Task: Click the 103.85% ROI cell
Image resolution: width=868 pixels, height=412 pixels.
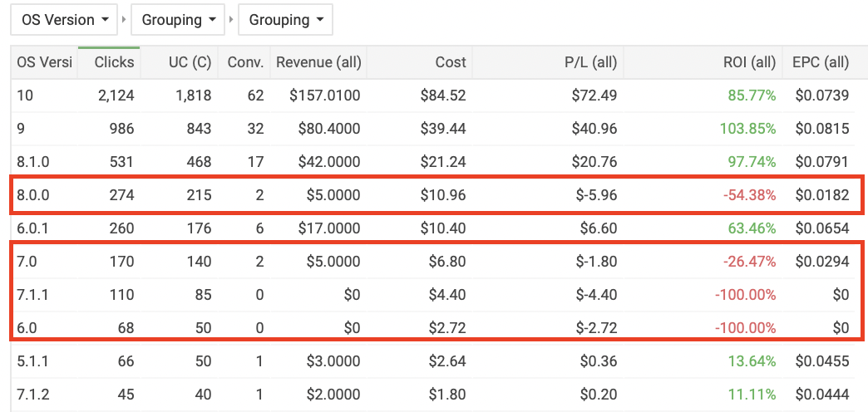Action: click(x=748, y=128)
